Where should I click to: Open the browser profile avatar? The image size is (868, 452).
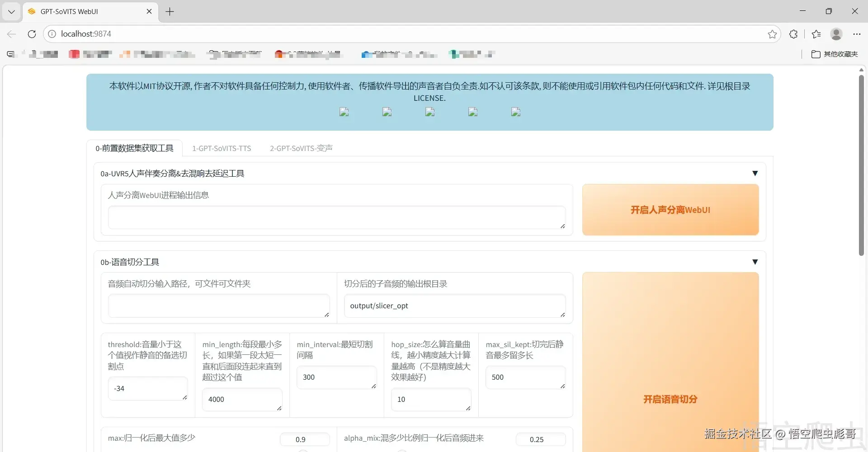click(x=836, y=34)
